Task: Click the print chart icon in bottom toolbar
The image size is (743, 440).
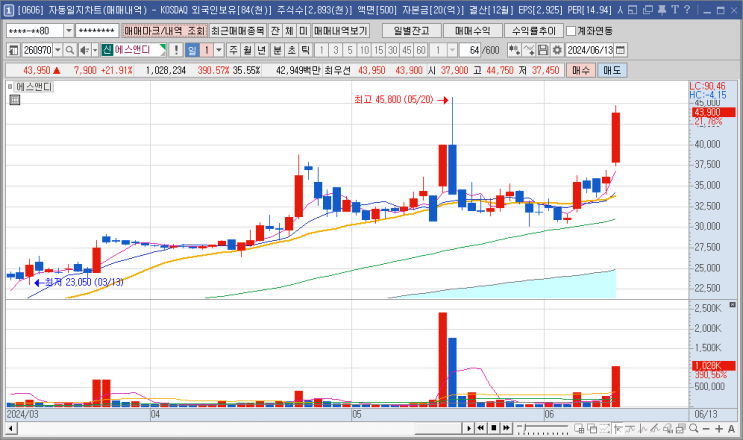Action: [680, 429]
